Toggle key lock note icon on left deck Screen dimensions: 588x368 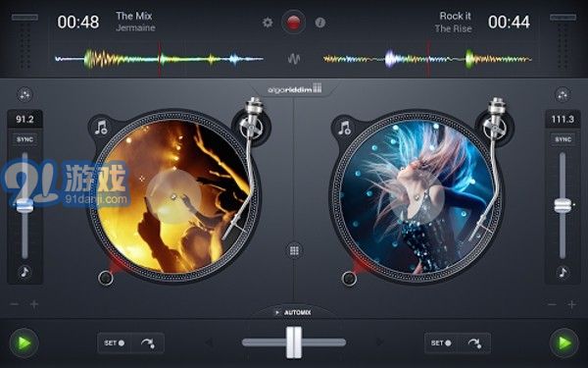pyautogui.click(x=24, y=272)
